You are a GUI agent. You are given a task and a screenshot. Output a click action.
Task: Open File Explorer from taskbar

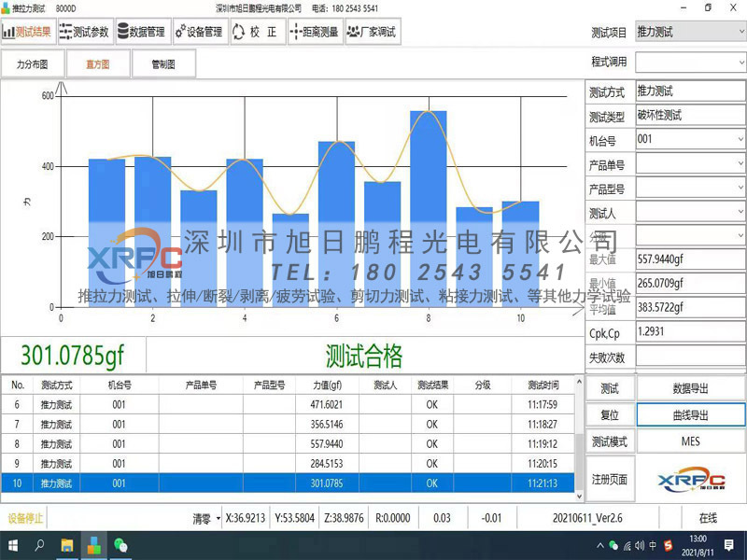click(67, 545)
